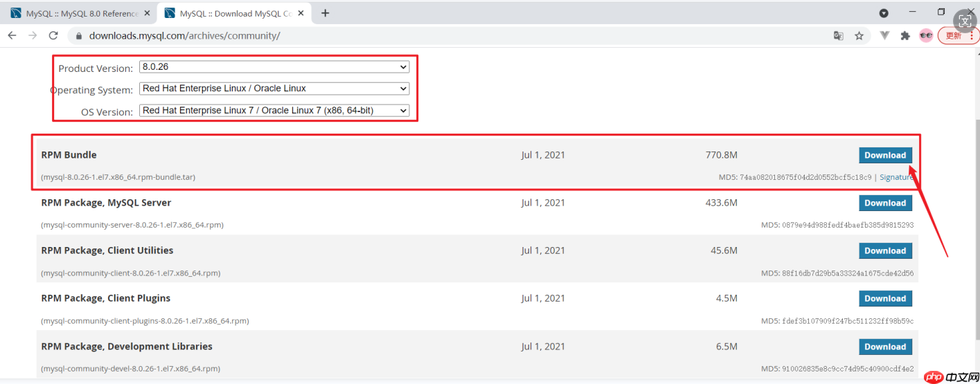Click the mysql-community-server-8.0.26-1.el7.x86_64.rpm filename

[132, 225]
